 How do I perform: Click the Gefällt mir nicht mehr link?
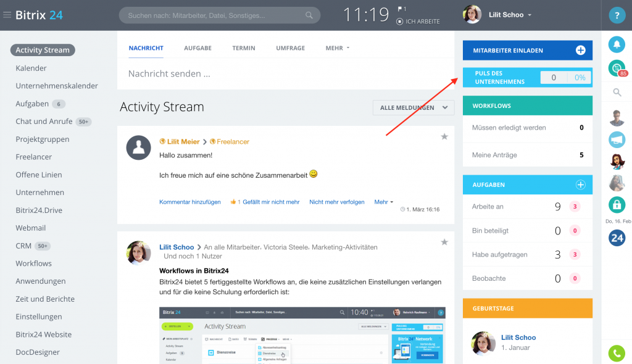271,202
